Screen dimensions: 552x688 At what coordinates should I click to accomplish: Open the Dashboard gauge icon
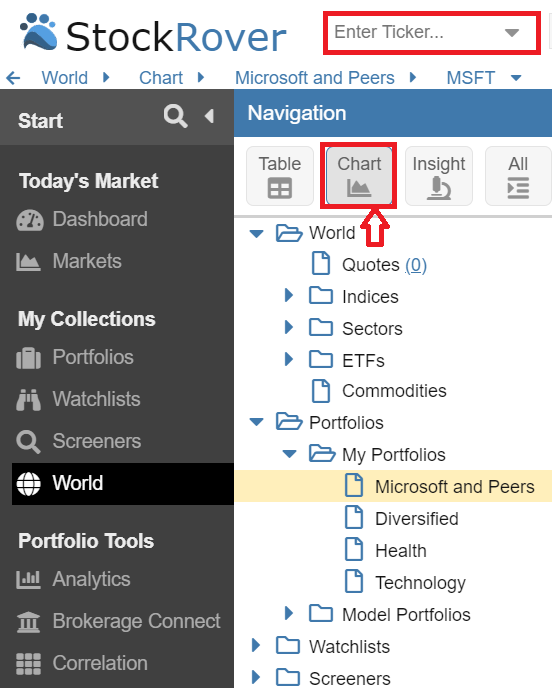pos(29,220)
